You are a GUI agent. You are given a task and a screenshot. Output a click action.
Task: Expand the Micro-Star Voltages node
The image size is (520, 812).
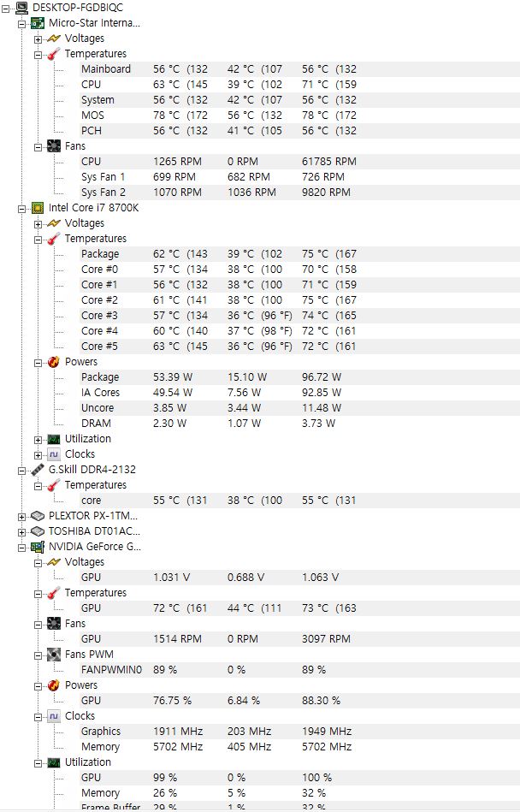click(x=38, y=39)
